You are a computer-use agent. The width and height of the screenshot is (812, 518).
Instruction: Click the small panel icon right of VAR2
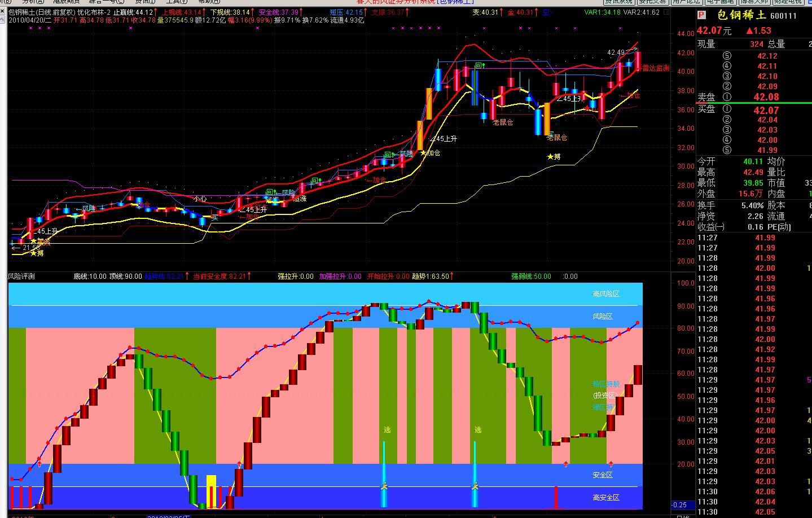pyautogui.click(x=665, y=12)
